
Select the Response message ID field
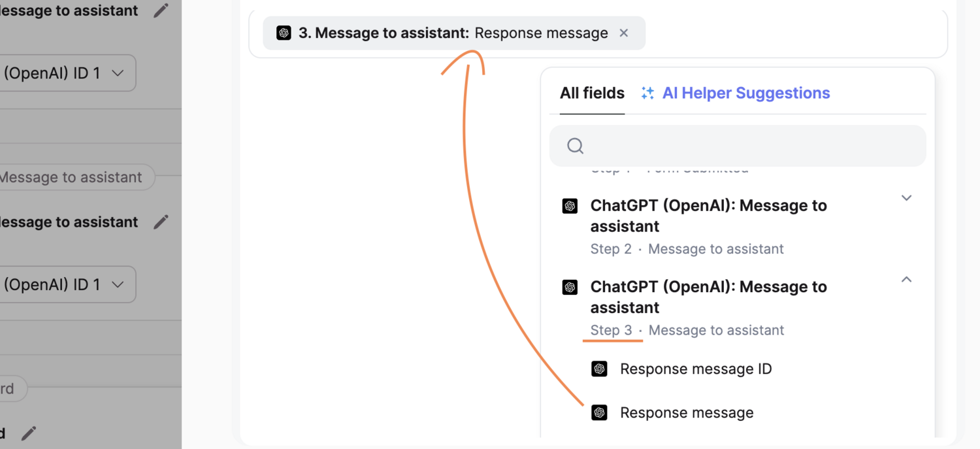pos(695,369)
